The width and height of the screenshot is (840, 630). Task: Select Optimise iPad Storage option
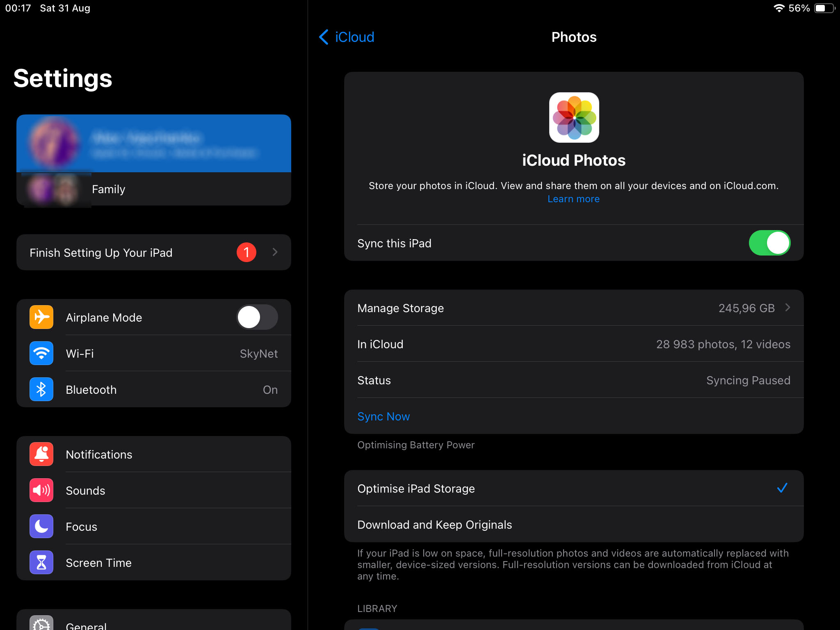573,488
